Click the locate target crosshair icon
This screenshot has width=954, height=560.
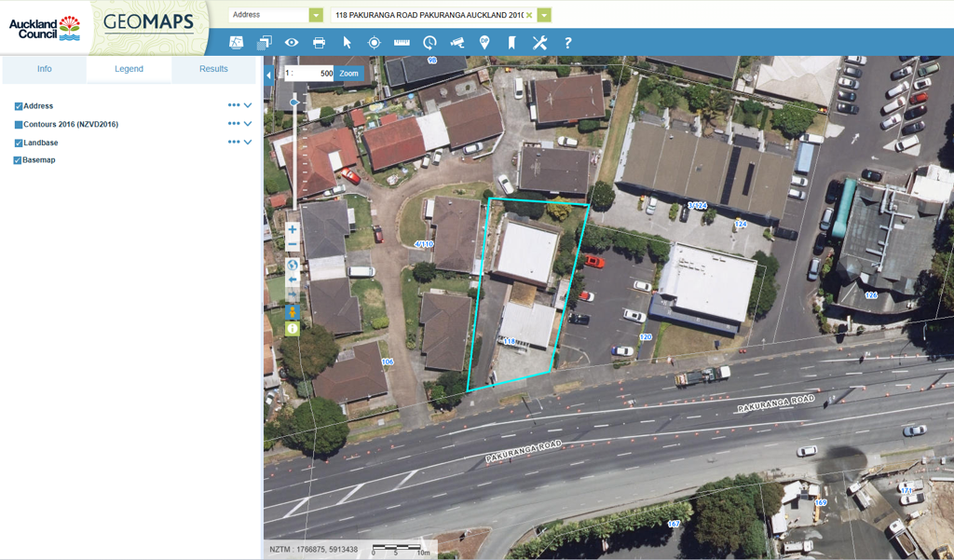click(375, 43)
